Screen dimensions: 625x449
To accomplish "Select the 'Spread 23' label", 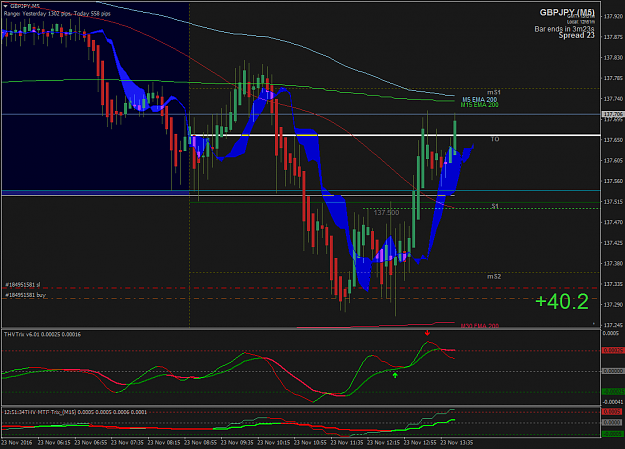I will (576, 35).
